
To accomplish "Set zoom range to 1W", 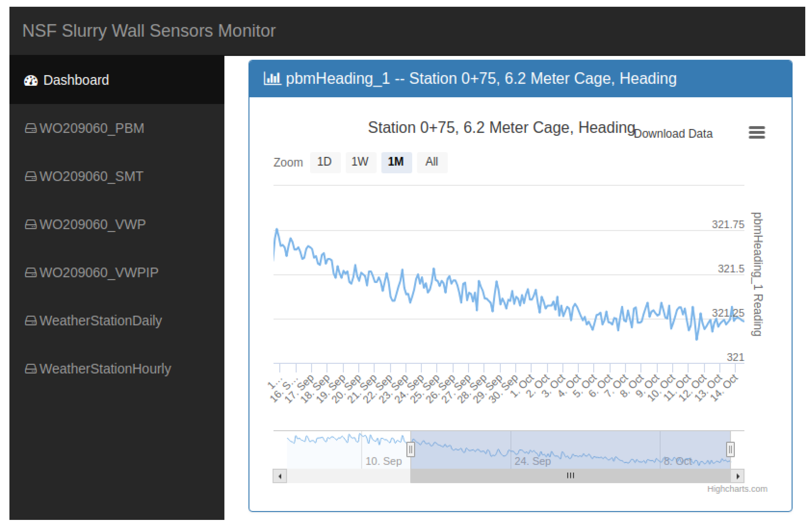I will click(360, 162).
